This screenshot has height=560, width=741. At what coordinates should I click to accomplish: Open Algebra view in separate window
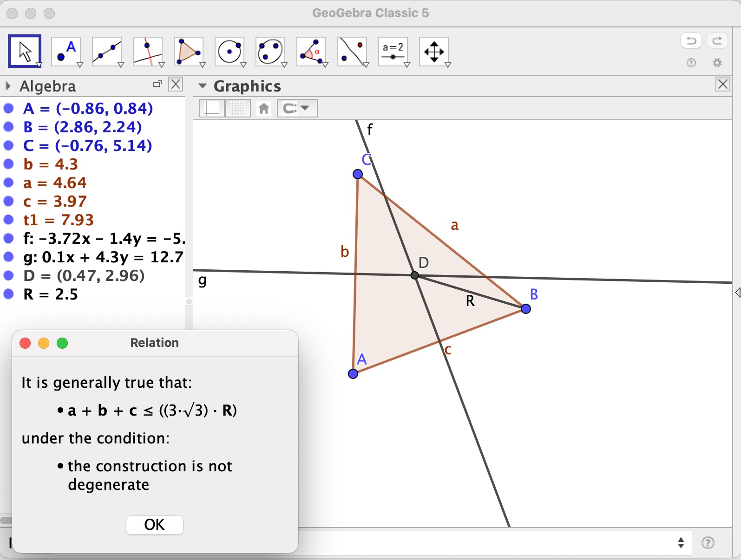point(157,84)
